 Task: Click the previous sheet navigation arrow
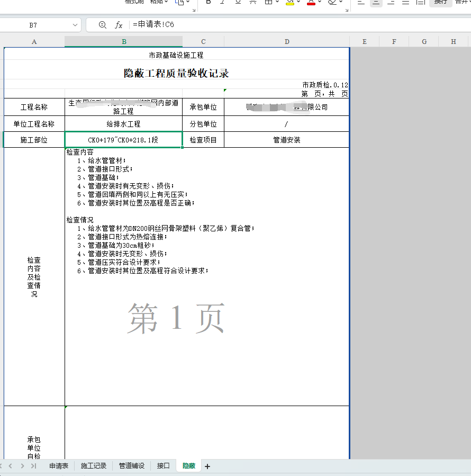(x=11, y=466)
